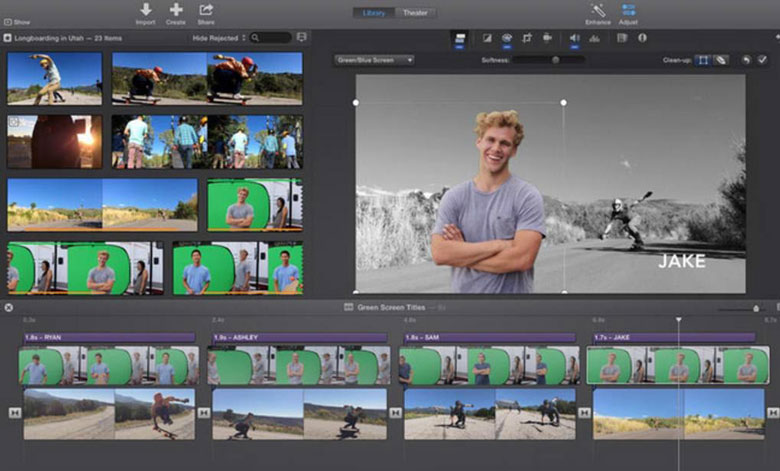The image size is (780, 471).
Task: Toggle the Adjust controls button
Action: coord(628,10)
